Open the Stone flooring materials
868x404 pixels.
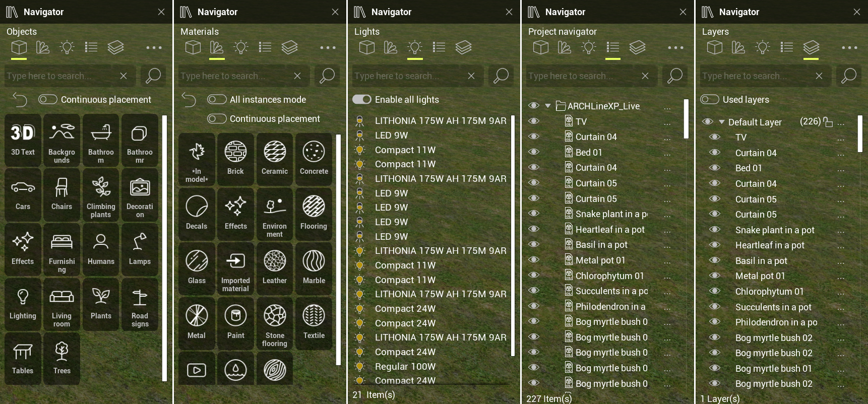pos(275,324)
